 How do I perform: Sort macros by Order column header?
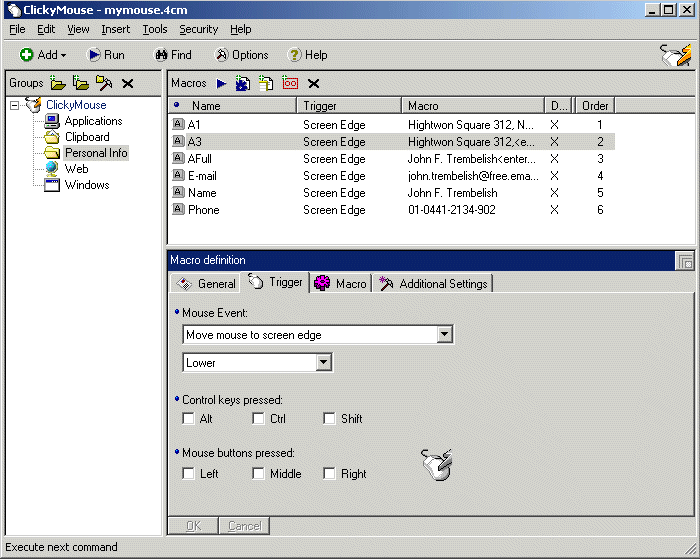(595, 106)
